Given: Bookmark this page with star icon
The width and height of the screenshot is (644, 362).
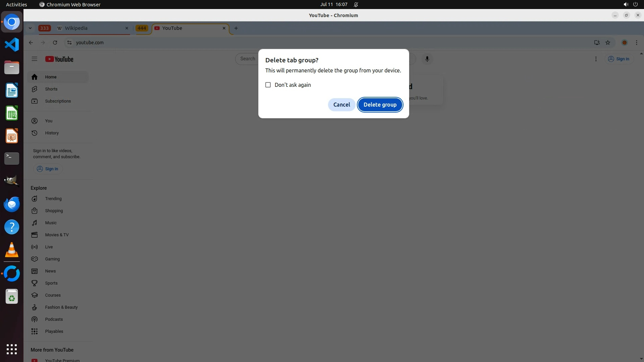Looking at the screenshot, I should tap(608, 43).
